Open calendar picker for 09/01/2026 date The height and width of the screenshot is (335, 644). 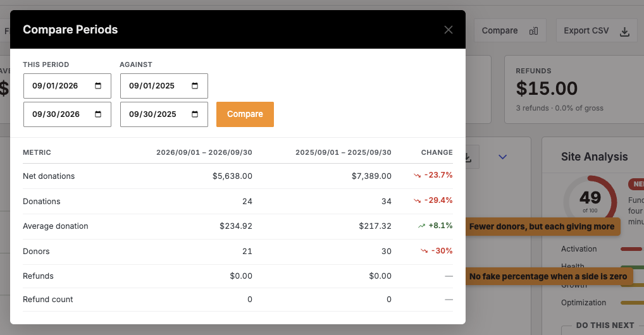pyautogui.click(x=98, y=86)
